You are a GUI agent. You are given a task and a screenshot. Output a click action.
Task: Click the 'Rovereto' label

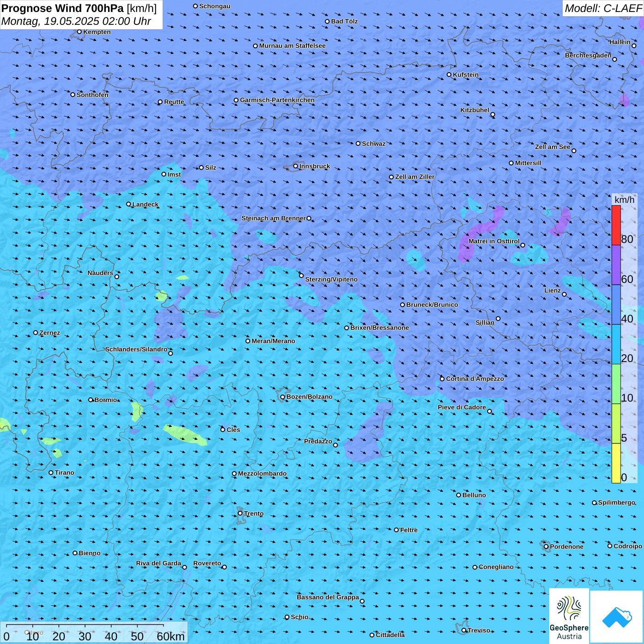pyautogui.click(x=207, y=563)
